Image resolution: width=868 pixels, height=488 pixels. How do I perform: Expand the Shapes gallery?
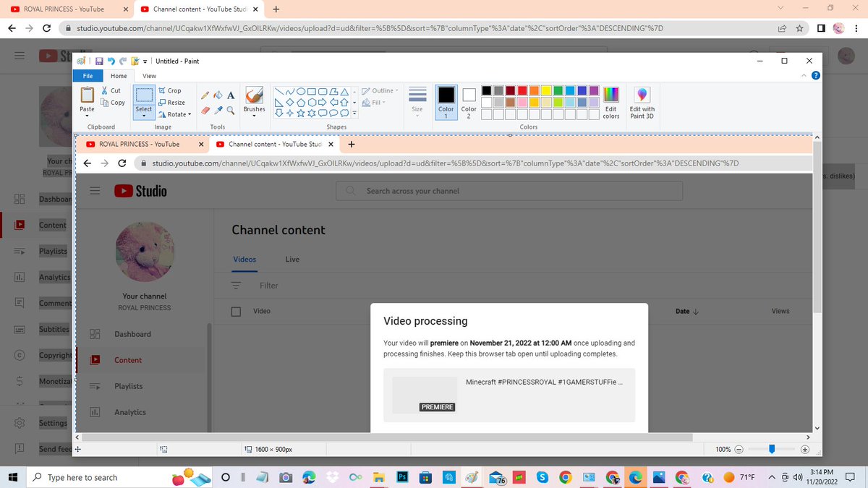pyautogui.click(x=354, y=114)
